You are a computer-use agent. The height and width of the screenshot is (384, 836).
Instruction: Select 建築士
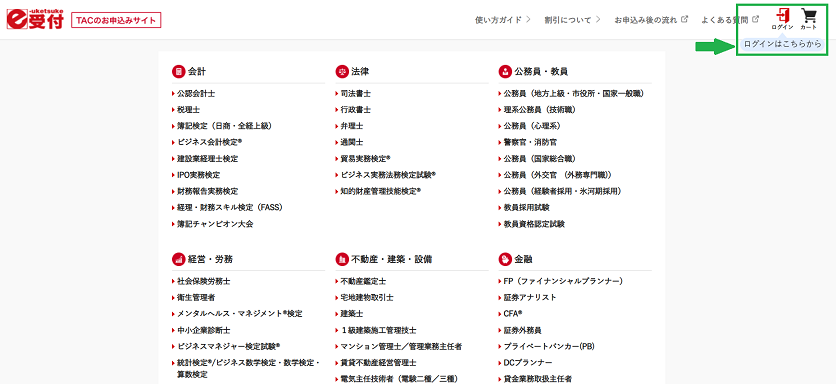(352, 314)
